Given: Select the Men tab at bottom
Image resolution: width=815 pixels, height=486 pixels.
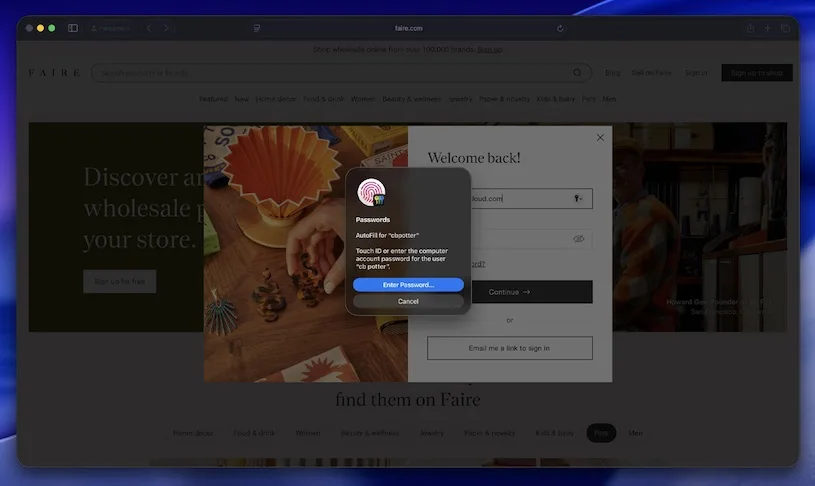Looking at the screenshot, I should (x=635, y=433).
